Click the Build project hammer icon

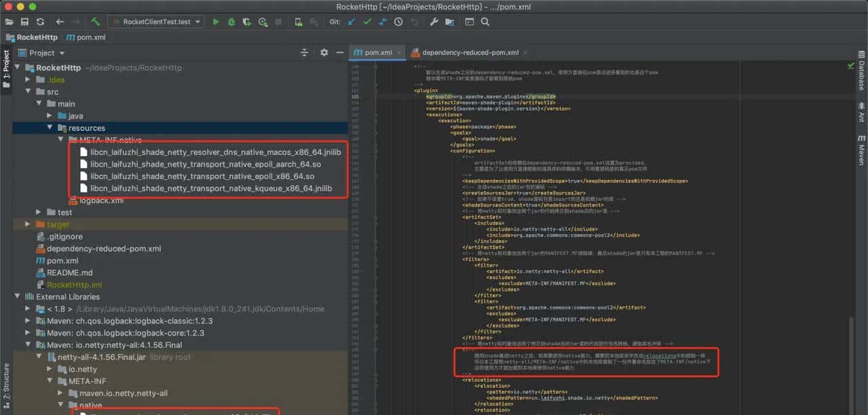tap(96, 22)
